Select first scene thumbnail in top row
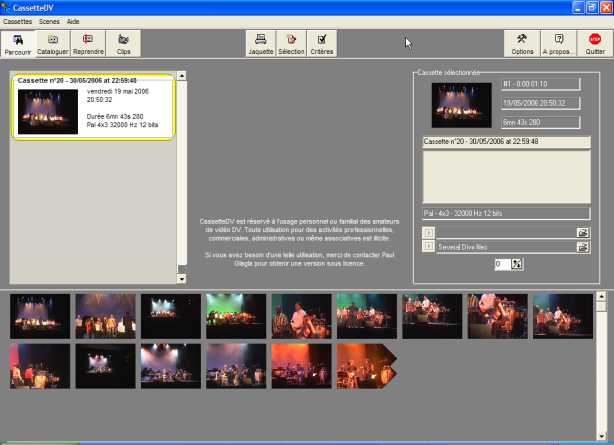This screenshot has width=614, height=445. 40,316
